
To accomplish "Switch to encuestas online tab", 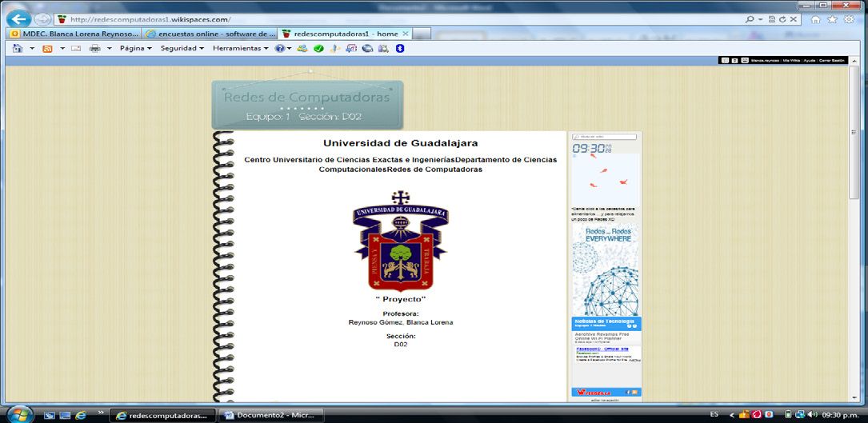I will tap(210, 34).
